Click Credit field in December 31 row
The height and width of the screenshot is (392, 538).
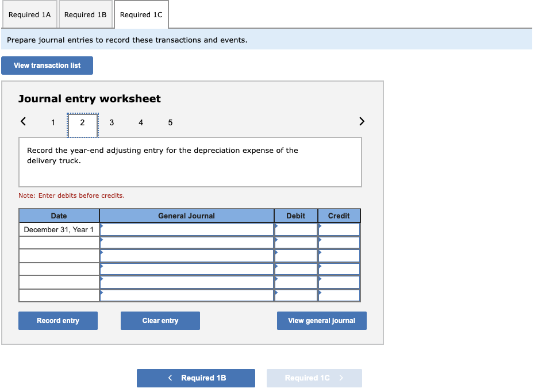click(339, 229)
